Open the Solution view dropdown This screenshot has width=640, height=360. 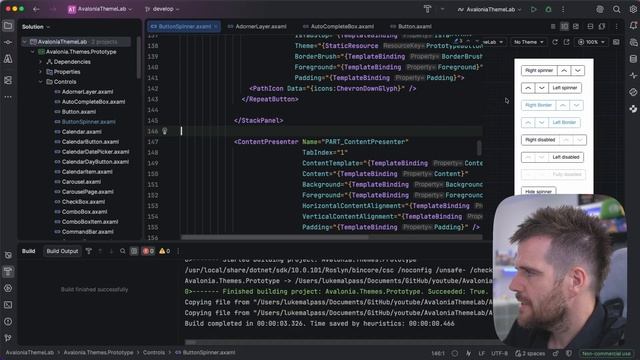tap(36, 27)
